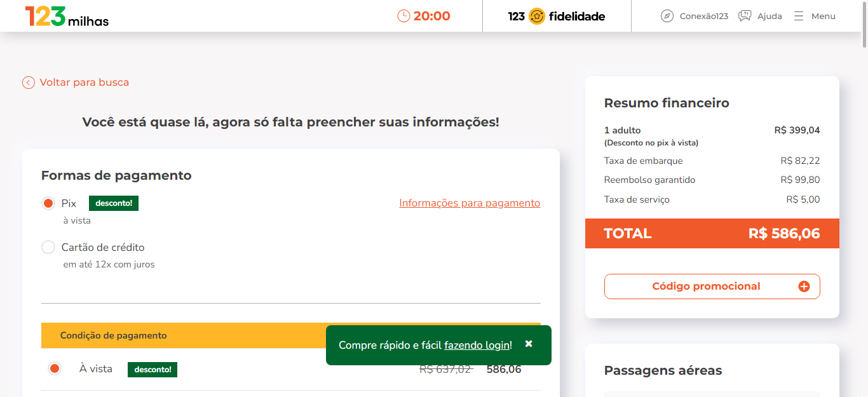Image resolution: width=868 pixels, height=397 pixels.
Task: Click the back arrow circle icon
Action: (29, 83)
